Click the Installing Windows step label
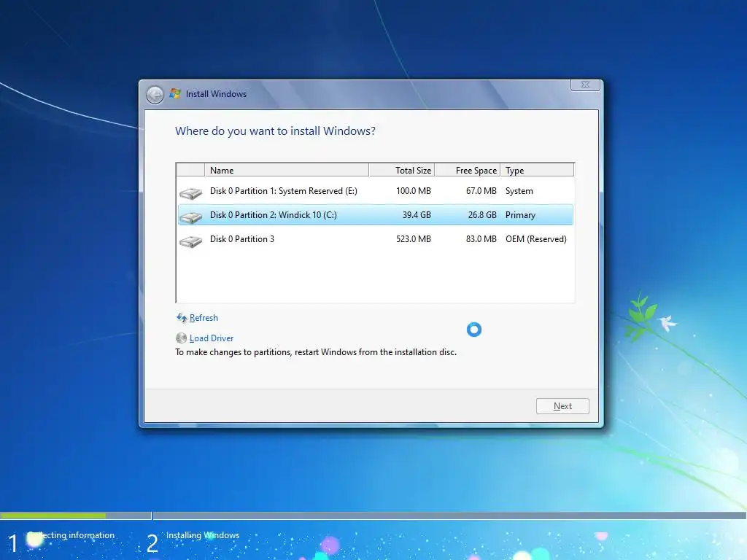 (203, 535)
